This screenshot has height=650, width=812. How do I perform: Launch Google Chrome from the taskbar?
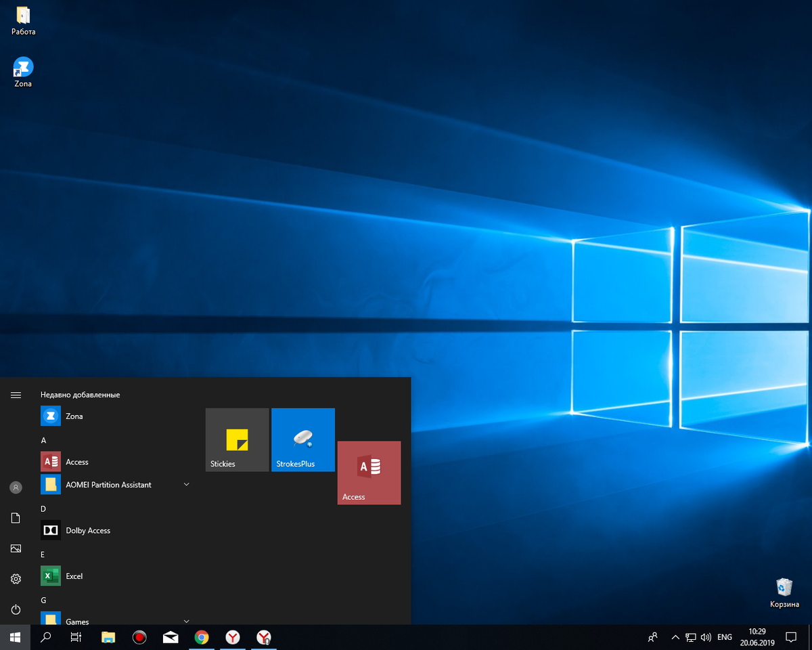(x=202, y=637)
